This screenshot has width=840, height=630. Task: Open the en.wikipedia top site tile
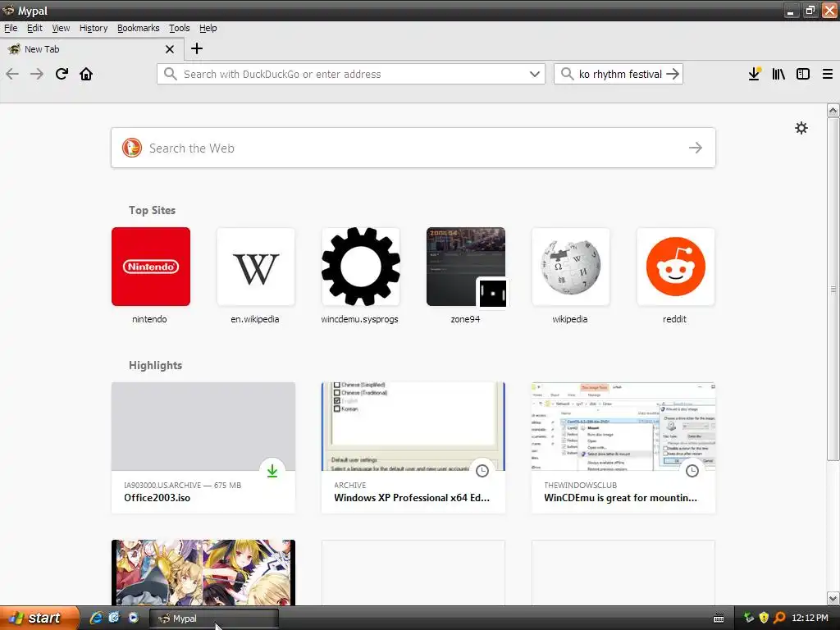click(x=256, y=267)
